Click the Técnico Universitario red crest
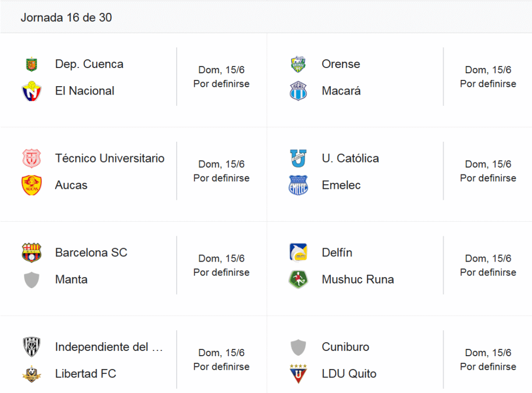Viewport: 532px width, 393px height. tap(32, 158)
